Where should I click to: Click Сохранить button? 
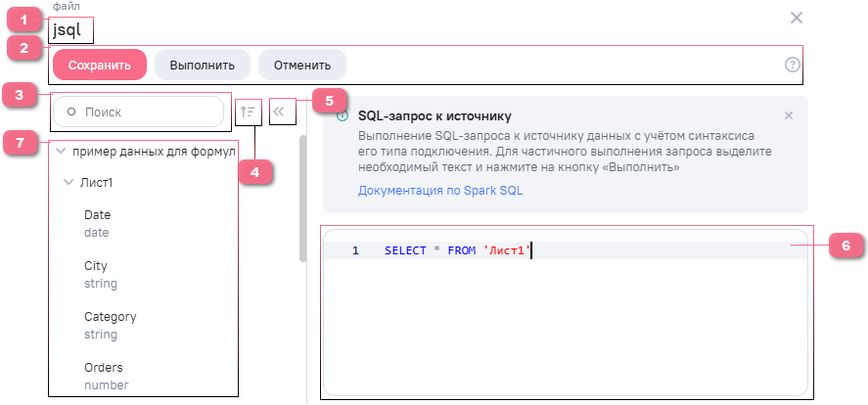point(100,65)
